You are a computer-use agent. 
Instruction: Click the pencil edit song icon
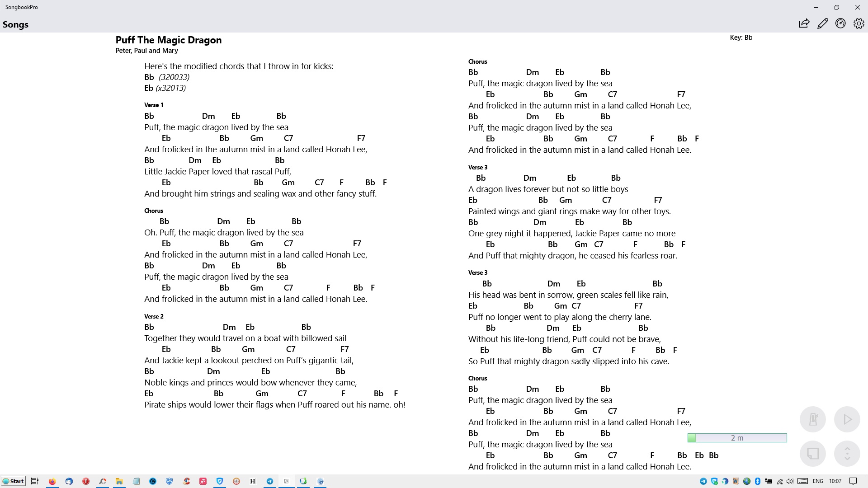[822, 24]
